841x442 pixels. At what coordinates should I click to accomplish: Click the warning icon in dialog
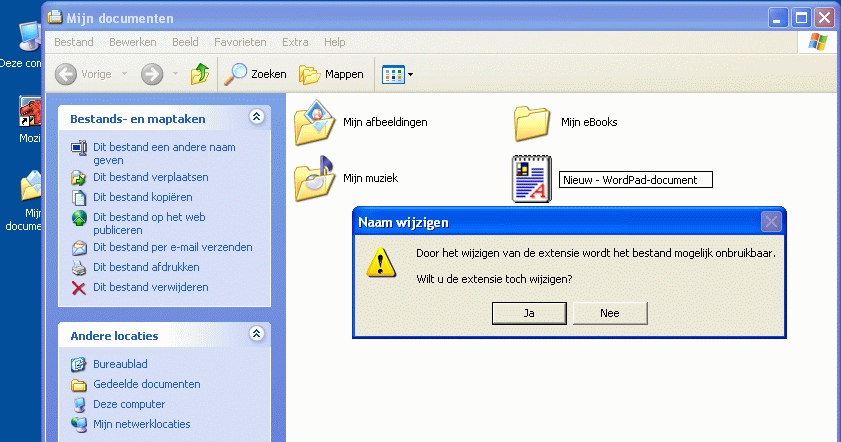[381, 262]
